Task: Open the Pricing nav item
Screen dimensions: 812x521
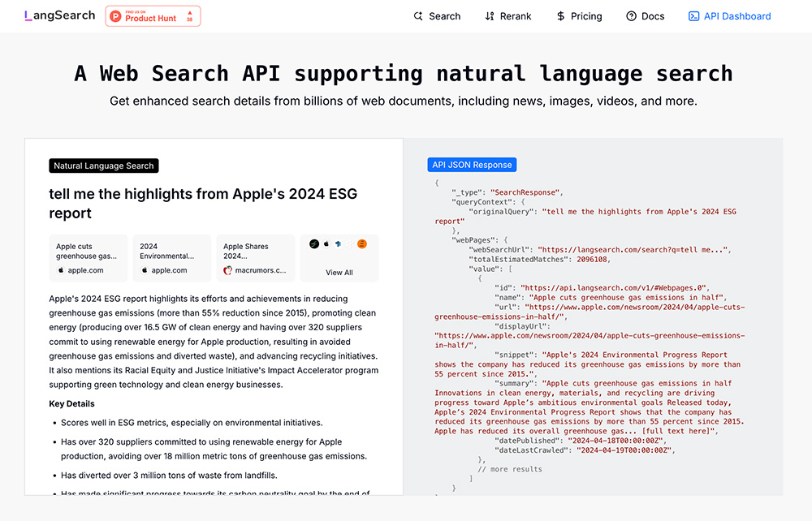Action: tap(579, 16)
